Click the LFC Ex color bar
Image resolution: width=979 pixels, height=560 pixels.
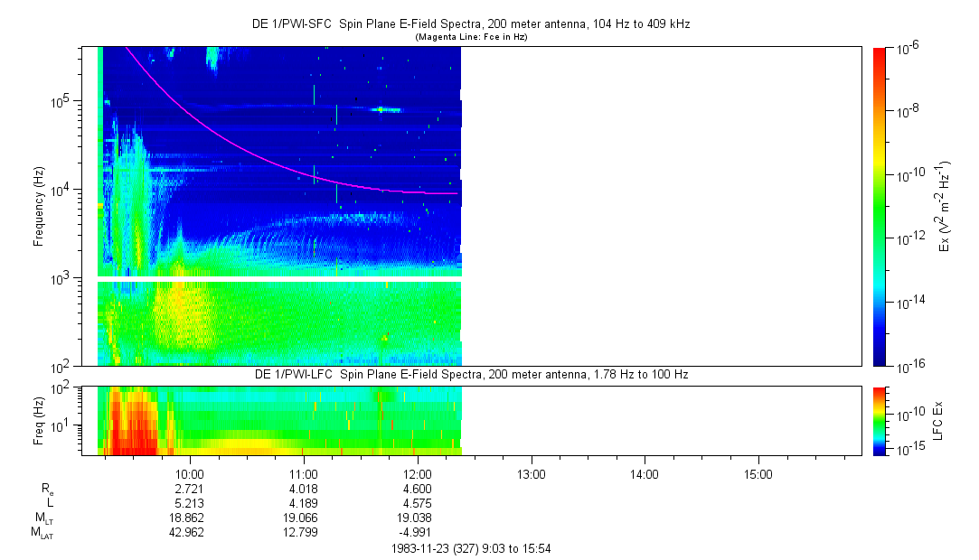click(x=880, y=420)
